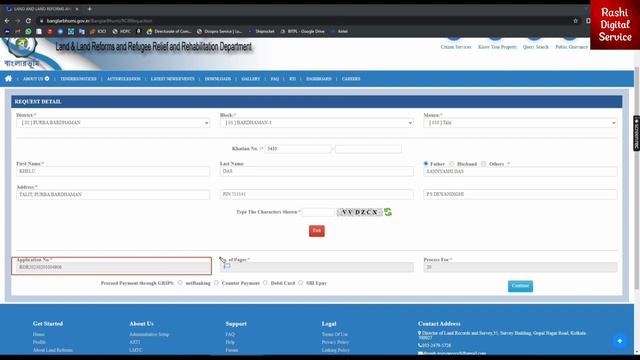This screenshot has height=360, width=640.
Task: Open Privacy Policy footer link
Action: click(335, 342)
